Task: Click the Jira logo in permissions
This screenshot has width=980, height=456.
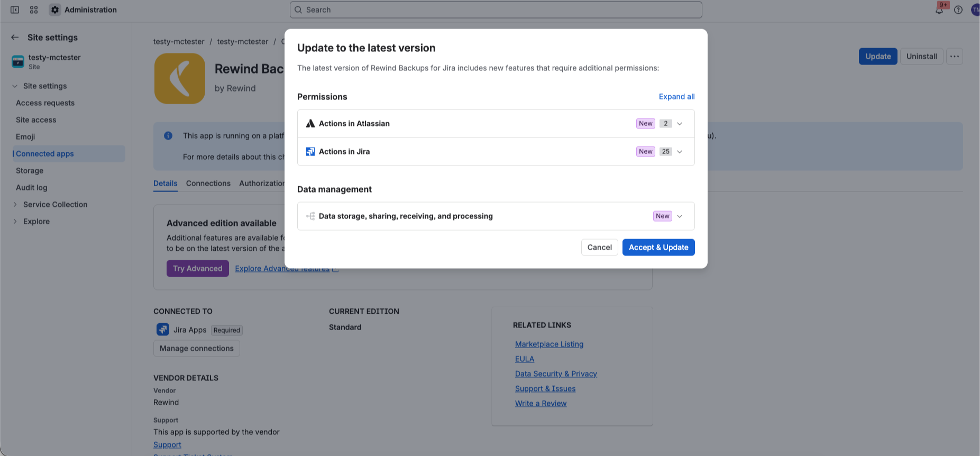Action: (x=310, y=151)
